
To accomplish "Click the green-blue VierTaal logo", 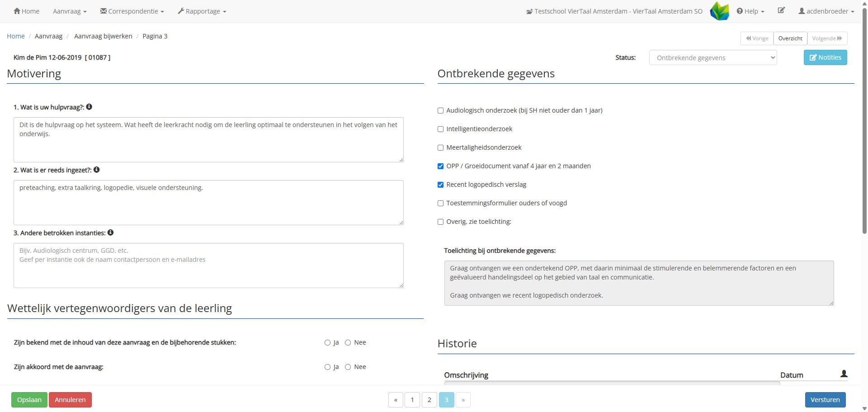I will click(719, 11).
